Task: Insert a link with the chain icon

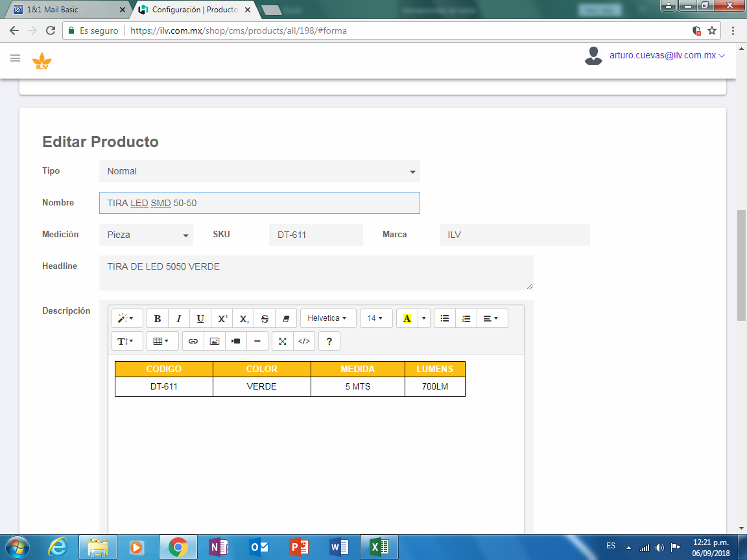Action: (x=193, y=341)
